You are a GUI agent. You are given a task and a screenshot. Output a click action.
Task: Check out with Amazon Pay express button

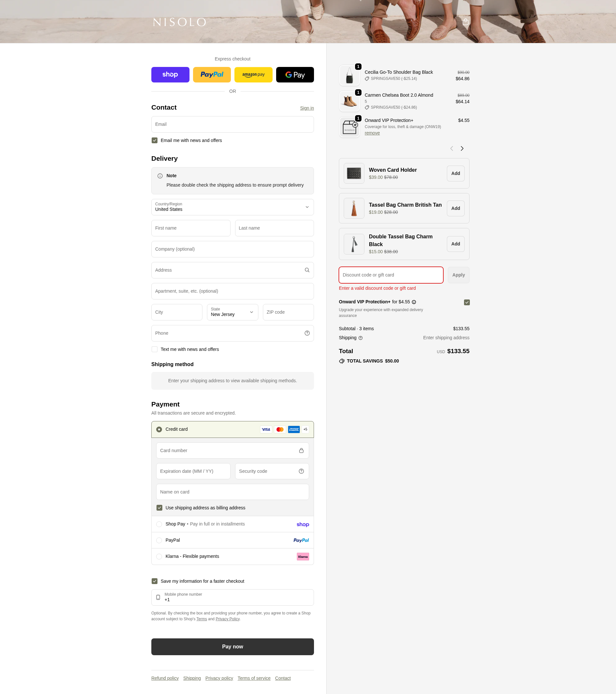coord(253,75)
